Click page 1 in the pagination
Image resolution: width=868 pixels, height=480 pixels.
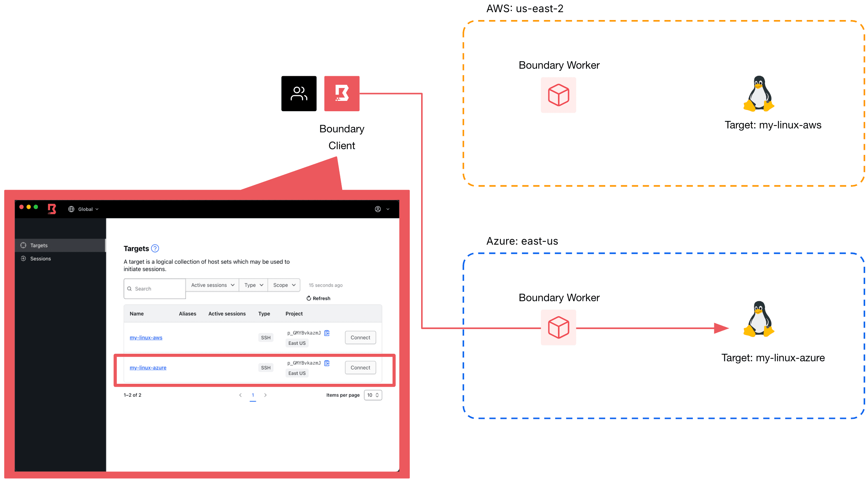pos(253,395)
